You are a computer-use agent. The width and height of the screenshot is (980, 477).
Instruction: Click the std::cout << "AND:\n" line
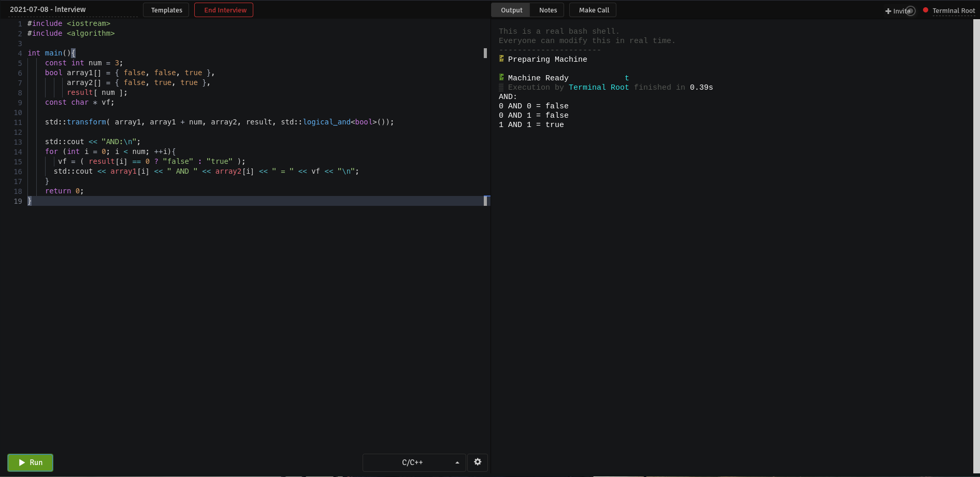(x=93, y=142)
